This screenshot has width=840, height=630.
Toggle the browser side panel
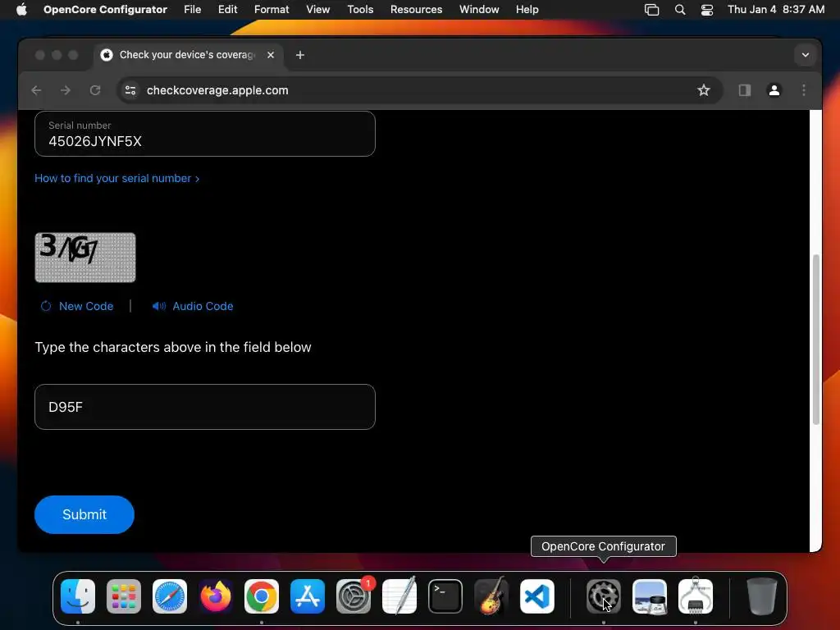coord(745,90)
